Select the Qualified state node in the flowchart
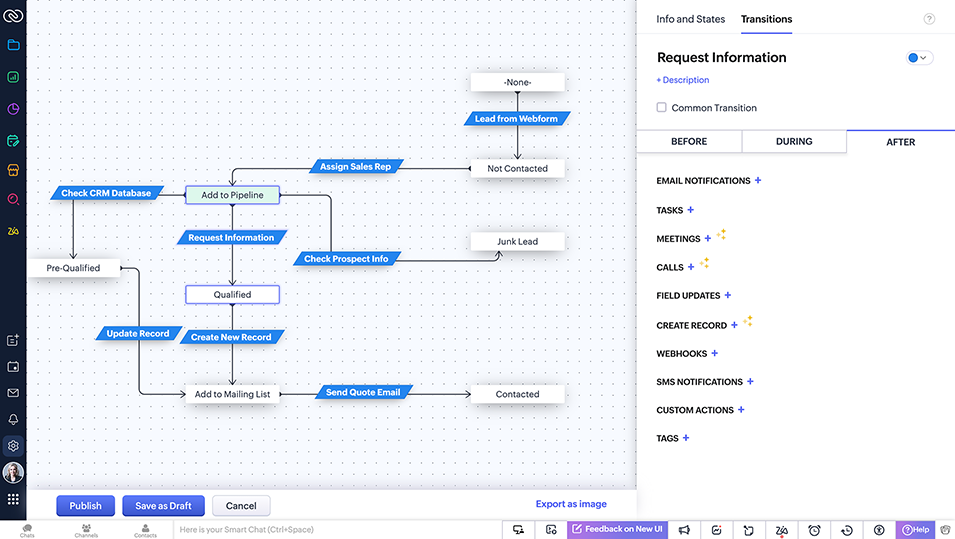955x539 pixels. 232,295
